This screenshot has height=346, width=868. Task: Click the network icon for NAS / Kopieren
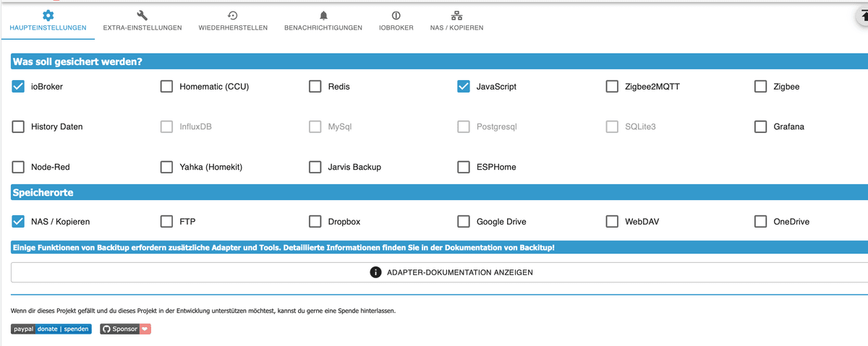point(456,15)
